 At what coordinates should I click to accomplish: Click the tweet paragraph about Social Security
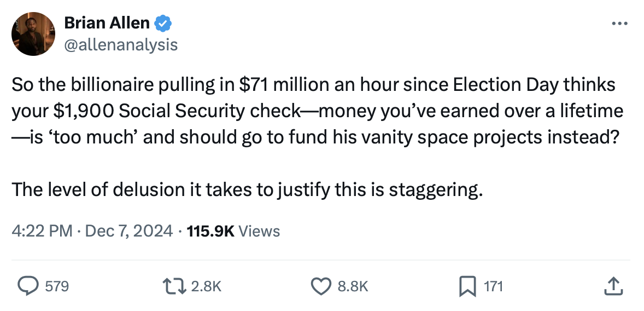(x=317, y=111)
